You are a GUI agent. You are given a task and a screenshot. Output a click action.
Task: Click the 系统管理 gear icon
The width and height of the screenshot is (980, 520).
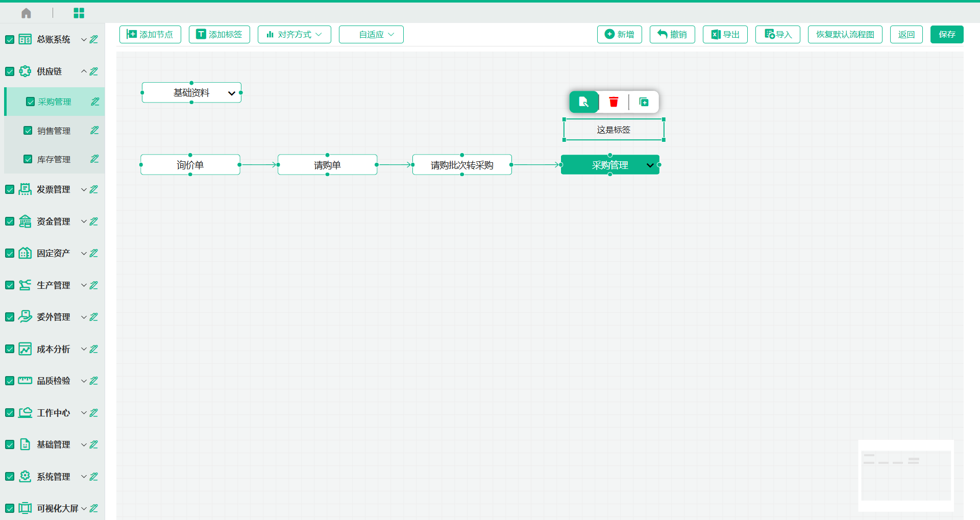25,477
